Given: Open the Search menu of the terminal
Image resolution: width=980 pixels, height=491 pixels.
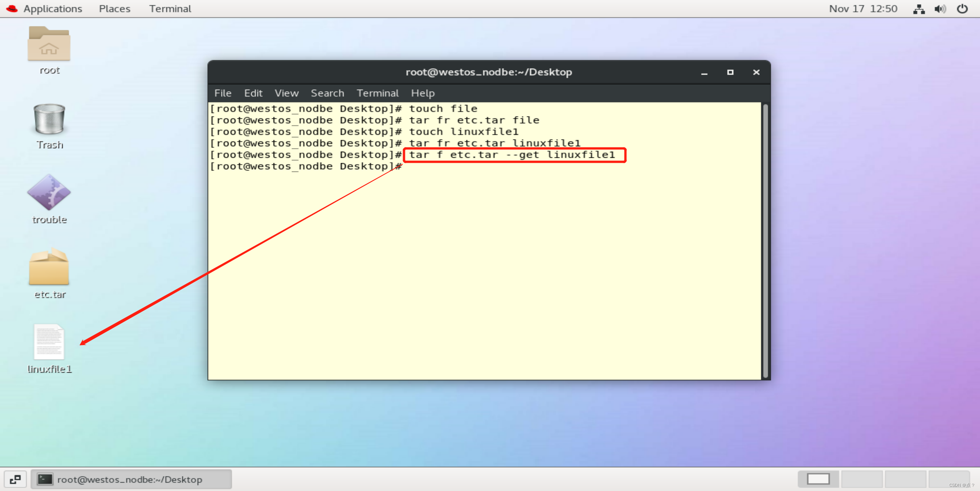Looking at the screenshot, I should coord(327,93).
